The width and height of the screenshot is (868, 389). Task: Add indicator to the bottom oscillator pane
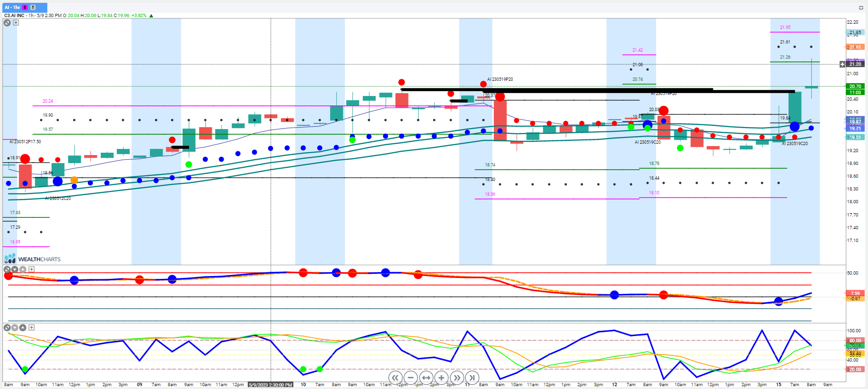[31, 328]
